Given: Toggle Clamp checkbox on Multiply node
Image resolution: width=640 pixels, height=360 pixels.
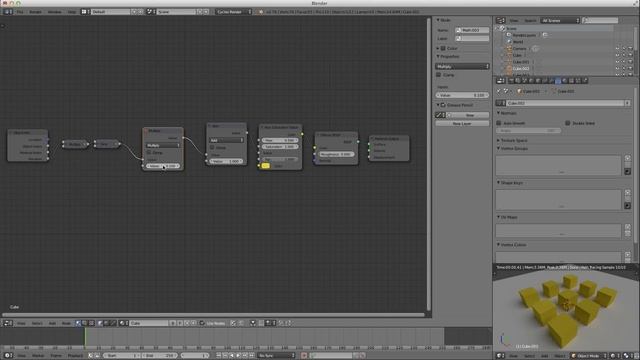Looking at the screenshot, I should [x=149, y=152].
